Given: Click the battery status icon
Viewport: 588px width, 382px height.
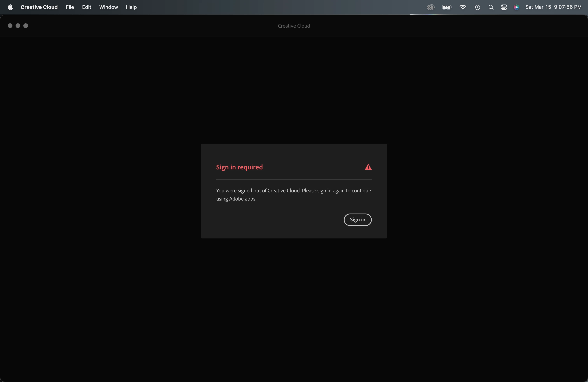Looking at the screenshot, I should tap(447, 7).
